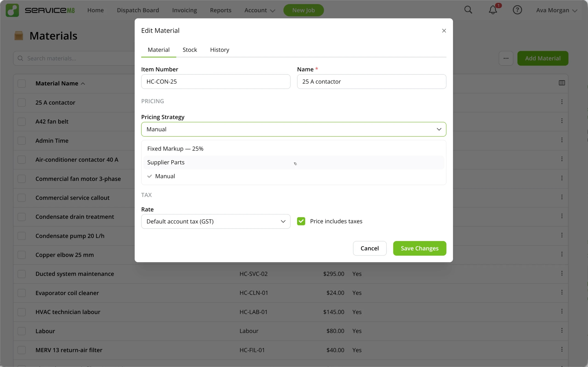The height and width of the screenshot is (367, 588).
Task: Switch to the History tab
Action: tap(220, 50)
